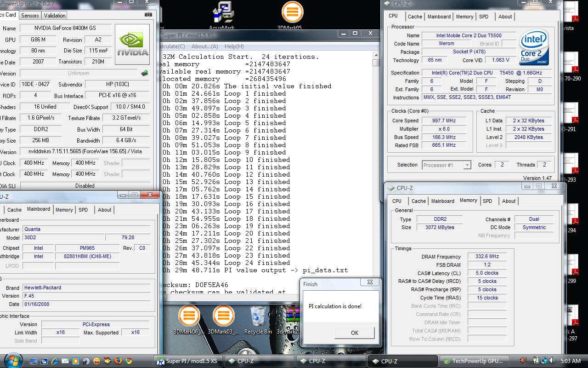The height and width of the screenshot is (368, 588).
Task: Click the NVIDIA logo in GPU-Z
Action: tap(132, 44)
